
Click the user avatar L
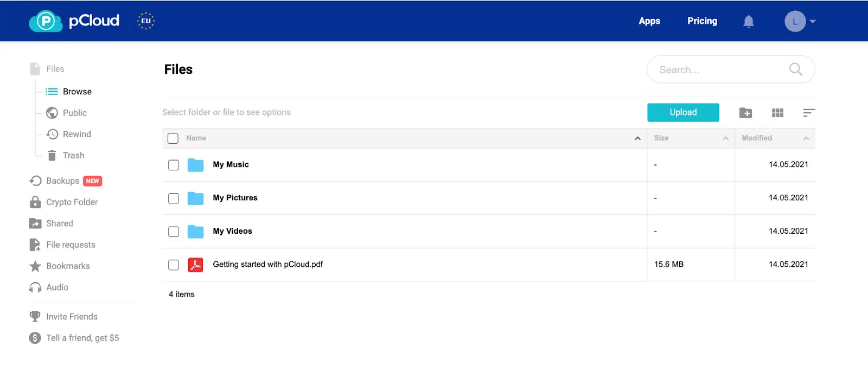coord(795,21)
